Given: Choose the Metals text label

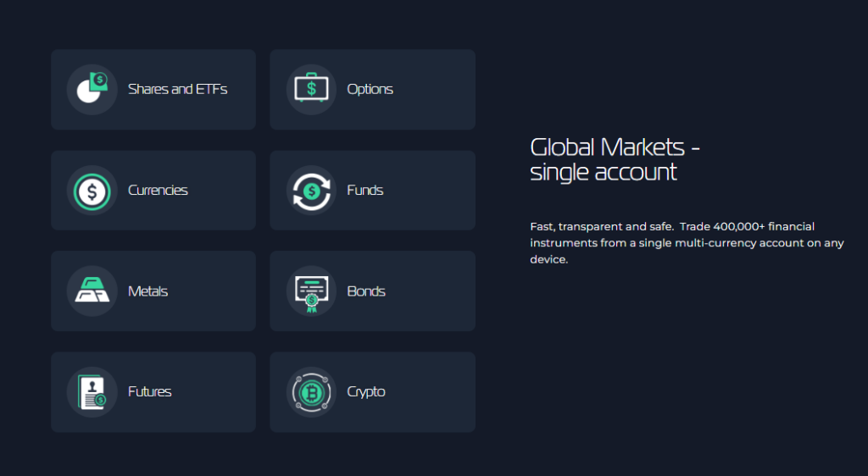Looking at the screenshot, I should [x=147, y=291].
